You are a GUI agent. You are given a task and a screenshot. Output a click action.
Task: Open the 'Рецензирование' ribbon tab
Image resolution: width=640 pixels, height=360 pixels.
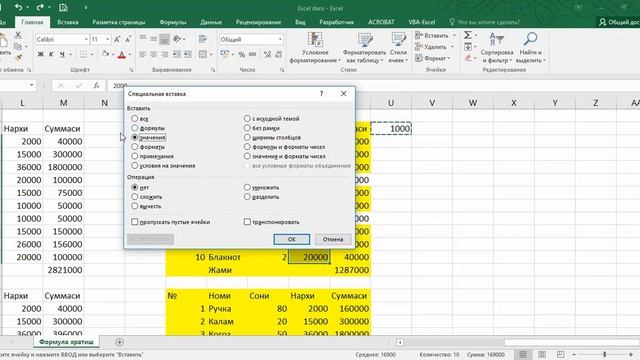pyautogui.click(x=258, y=22)
